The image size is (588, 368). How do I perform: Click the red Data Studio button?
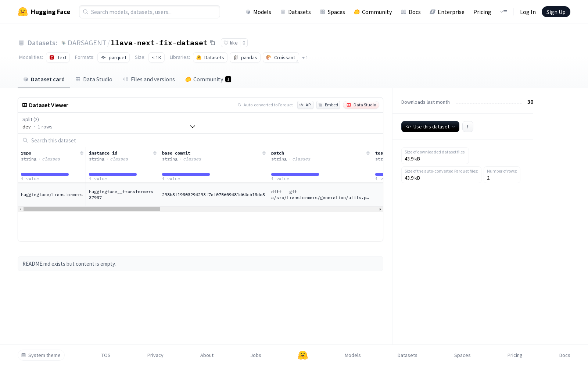point(361,105)
